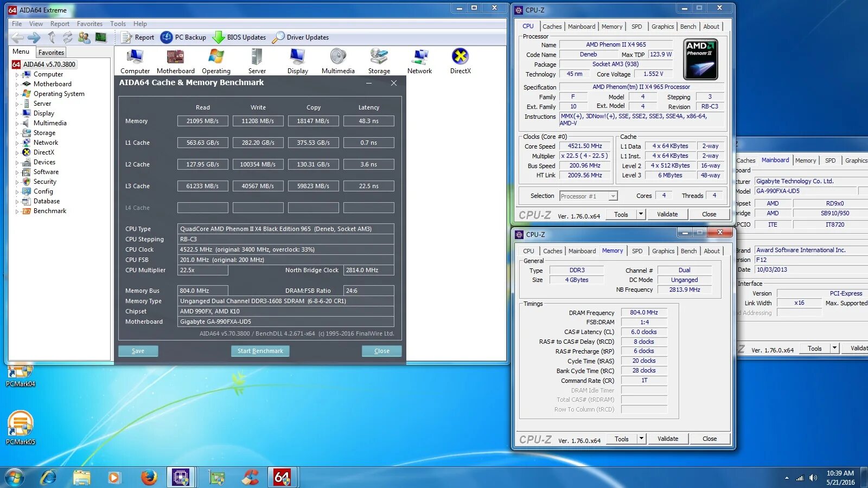This screenshot has width=868, height=488.
Task: Open the Windows Start menu
Action: pyautogui.click(x=15, y=477)
